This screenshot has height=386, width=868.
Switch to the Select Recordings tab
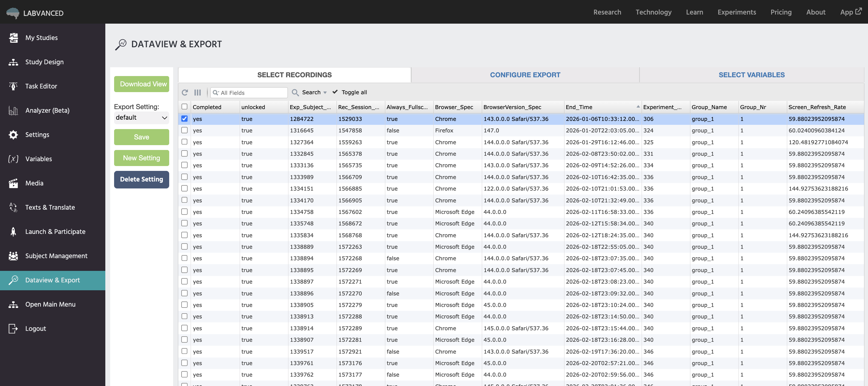tap(294, 75)
